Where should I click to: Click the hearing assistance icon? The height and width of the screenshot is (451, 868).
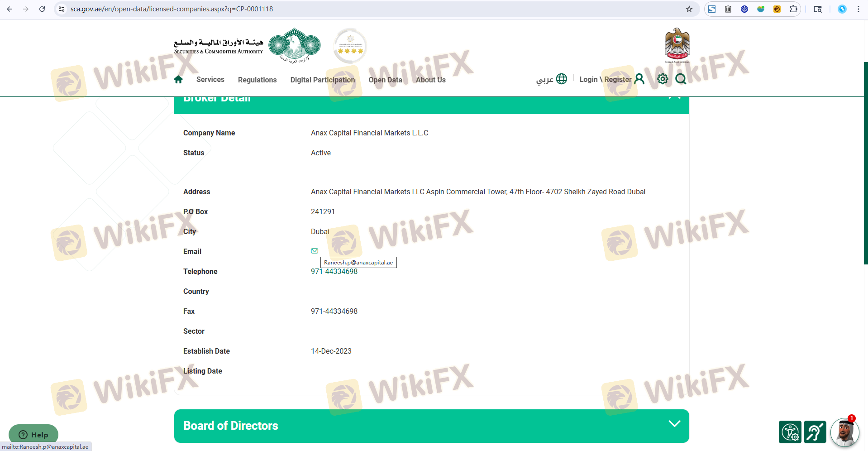[815, 432]
